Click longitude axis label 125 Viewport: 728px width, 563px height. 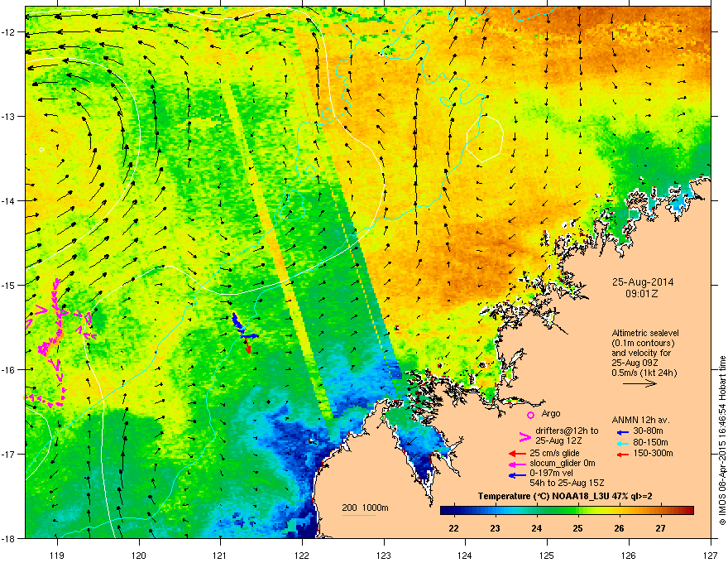pyautogui.click(x=547, y=555)
